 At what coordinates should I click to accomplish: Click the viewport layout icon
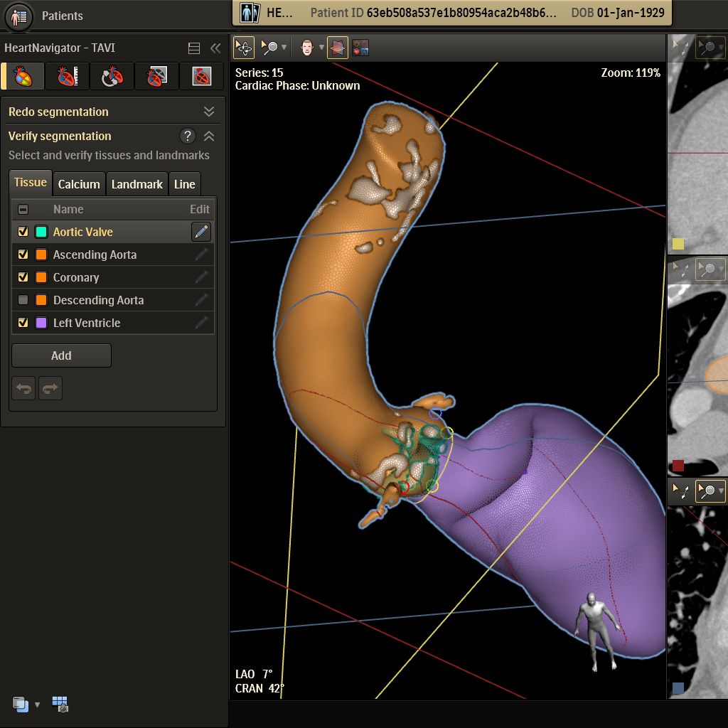pyautogui.click(x=20, y=705)
